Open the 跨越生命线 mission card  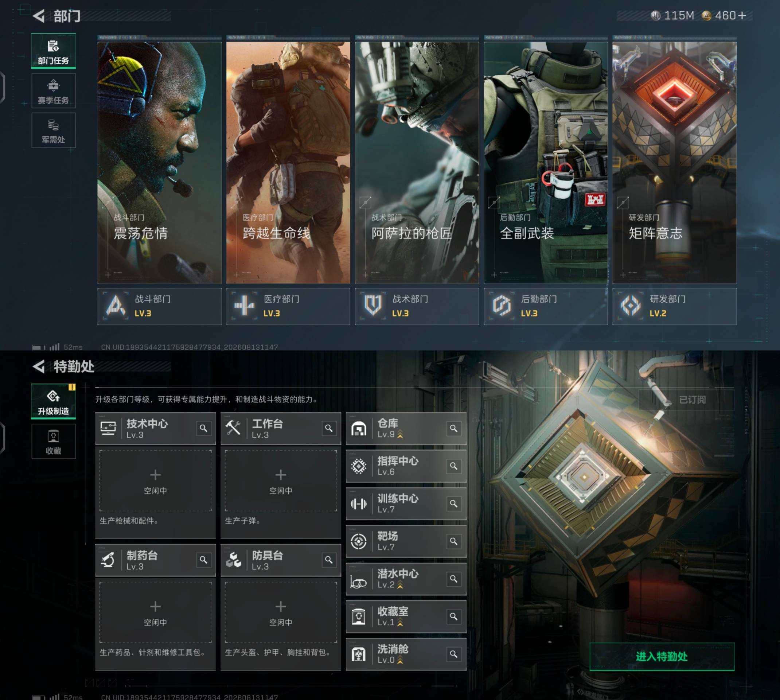coord(288,162)
